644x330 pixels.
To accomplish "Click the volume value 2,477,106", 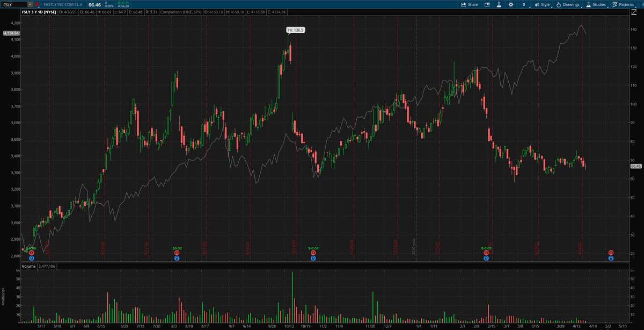I will [x=47, y=266].
